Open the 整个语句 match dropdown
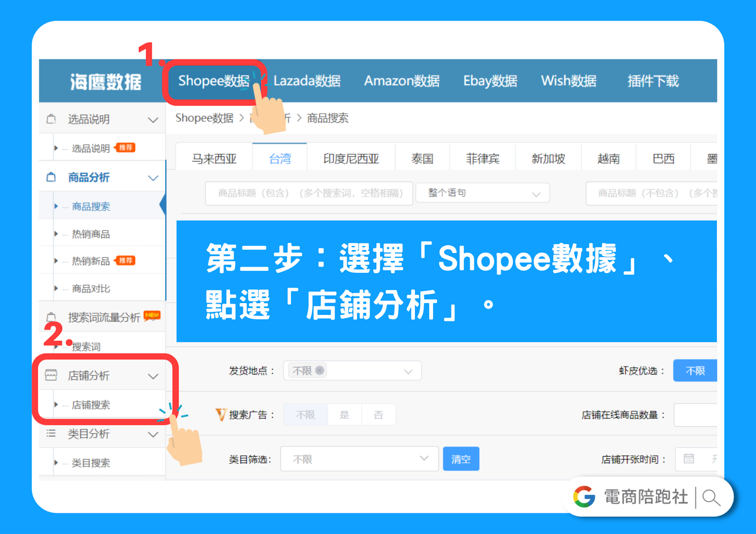756x534 pixels. point(482,193)
